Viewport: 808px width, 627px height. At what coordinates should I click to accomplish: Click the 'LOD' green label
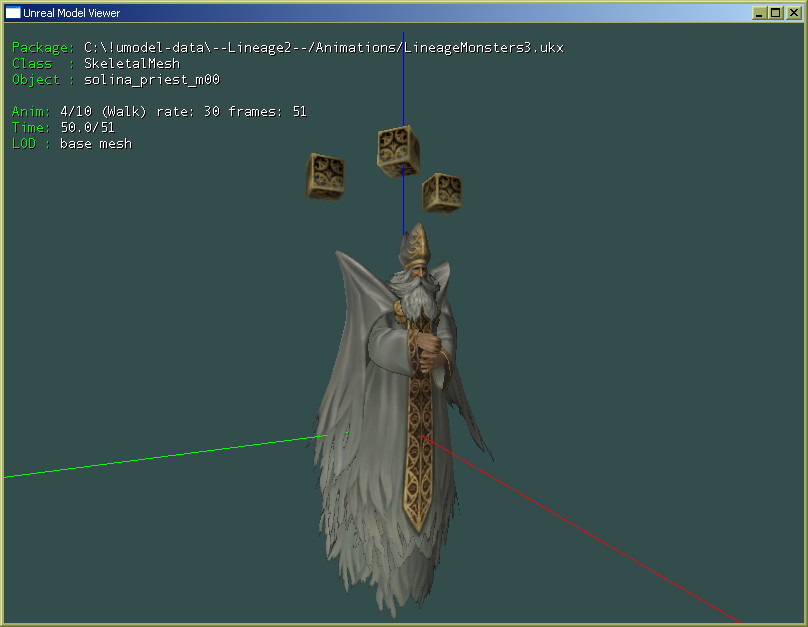[x=24, y=144]
